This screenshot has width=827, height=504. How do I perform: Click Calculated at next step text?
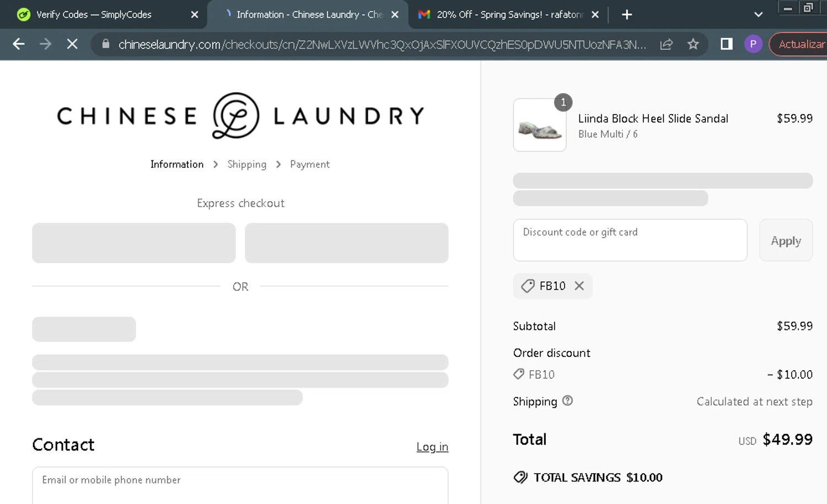pos(754,402)
